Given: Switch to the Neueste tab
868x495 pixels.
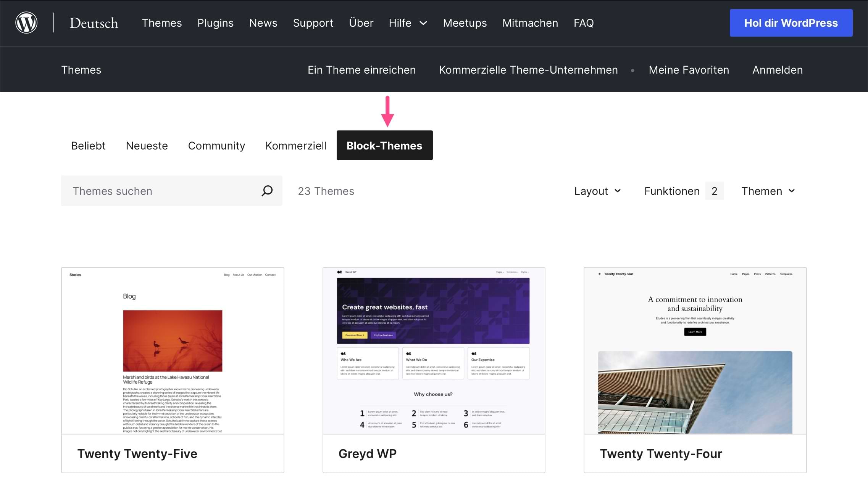Looking at the screenshot, I should click(147, 146).
